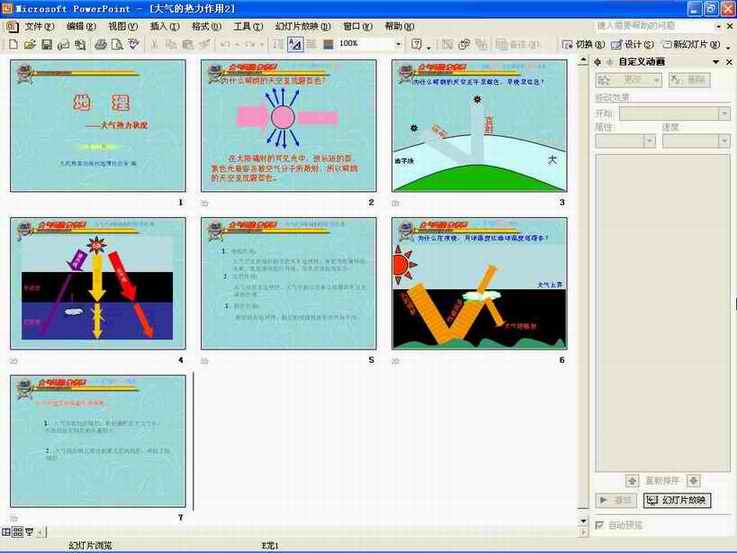Open toolbar options arrow after 新幻灯片
The height and width of the screenshot is (553, 737).
728,46
